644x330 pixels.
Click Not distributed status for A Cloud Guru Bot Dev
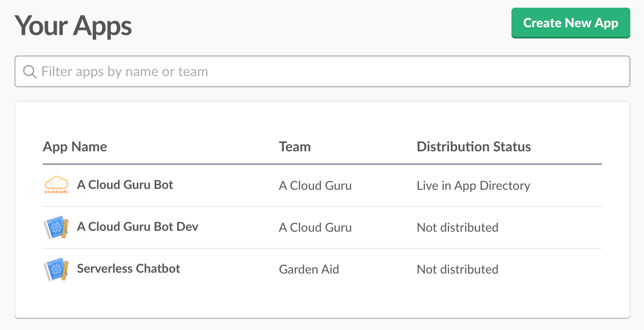457,227
